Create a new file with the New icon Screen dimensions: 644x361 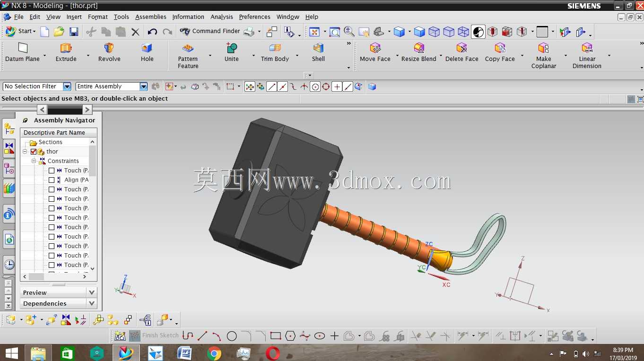coord(44,32)
